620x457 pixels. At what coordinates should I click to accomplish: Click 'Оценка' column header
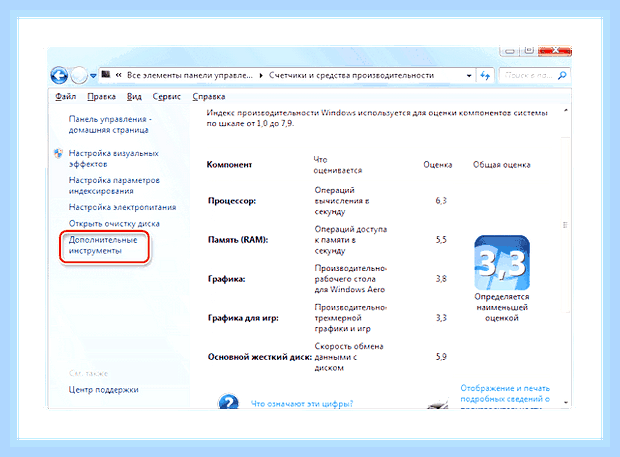pyautogui.click(x=438, y=165)
